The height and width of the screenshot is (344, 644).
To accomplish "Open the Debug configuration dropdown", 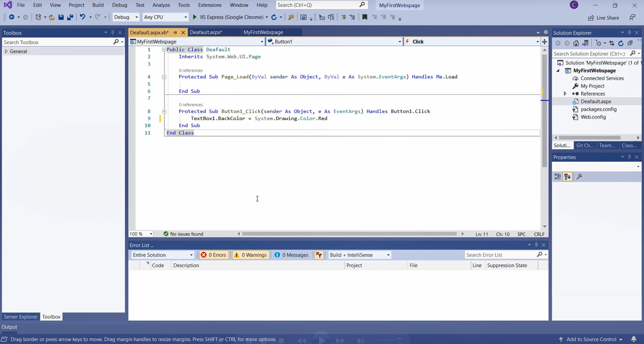I will click(126, 17).
